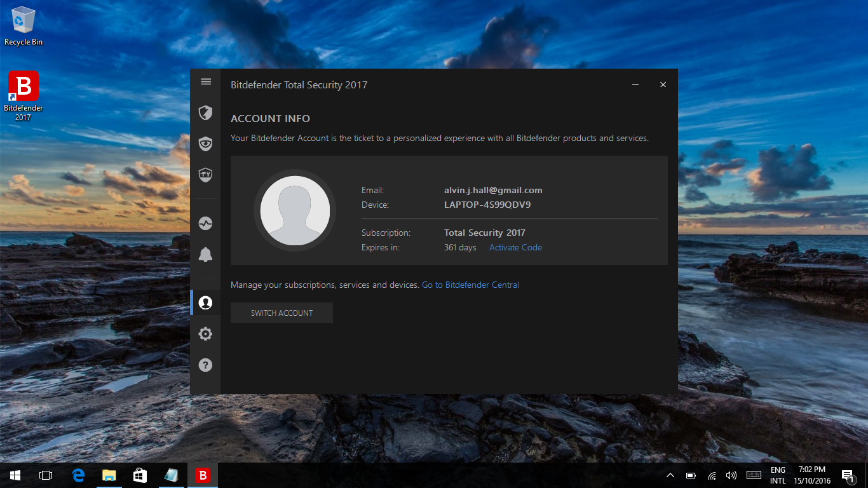Select the Account icon in sidebar

tap(205, 302)
